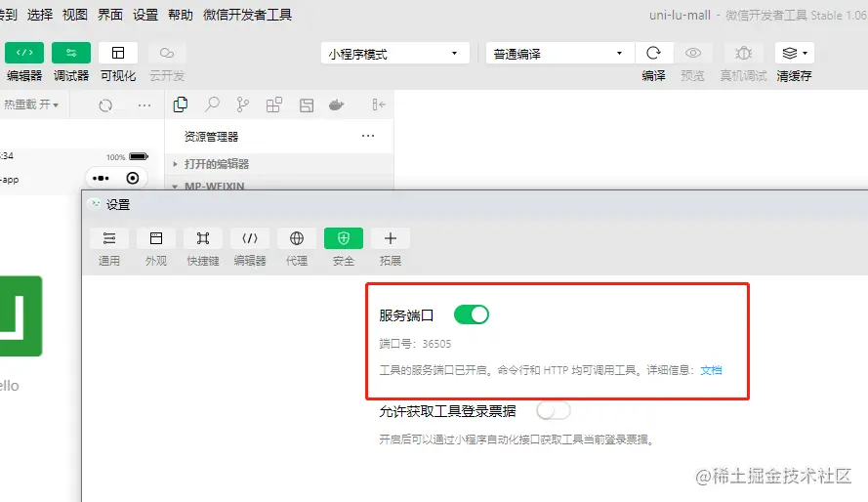The height and width of the screenshot is (502, 868).
Task: Open the 普通编译 compile mode dropdown
Action: 560,53
